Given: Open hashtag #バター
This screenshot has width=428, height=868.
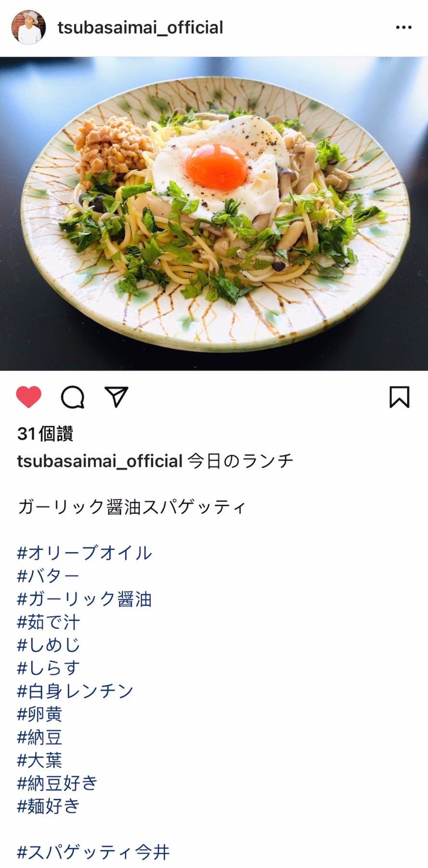Looking at the screenshot, I should (48, 576).
